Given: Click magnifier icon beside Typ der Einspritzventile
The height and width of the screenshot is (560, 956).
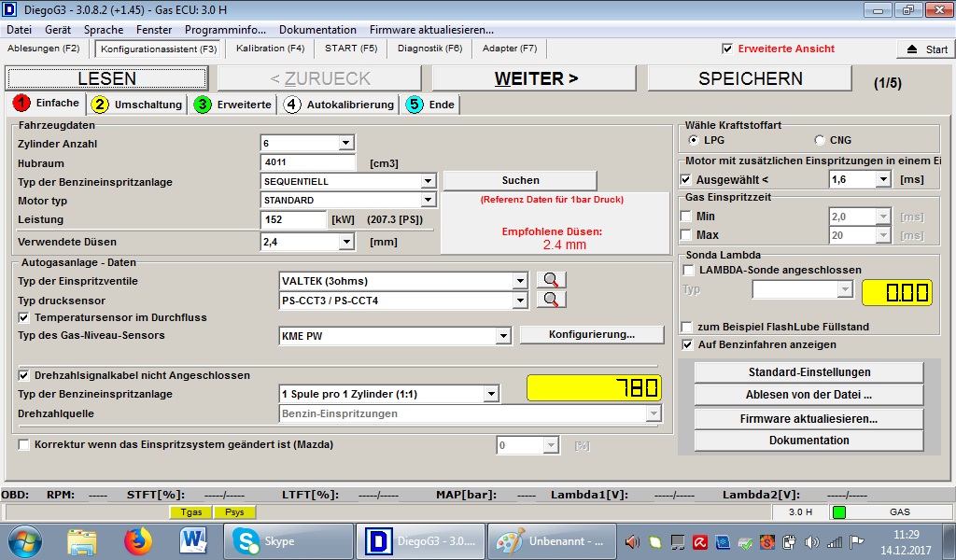Looking at the screenshot, I should click(x=551, y=280).
